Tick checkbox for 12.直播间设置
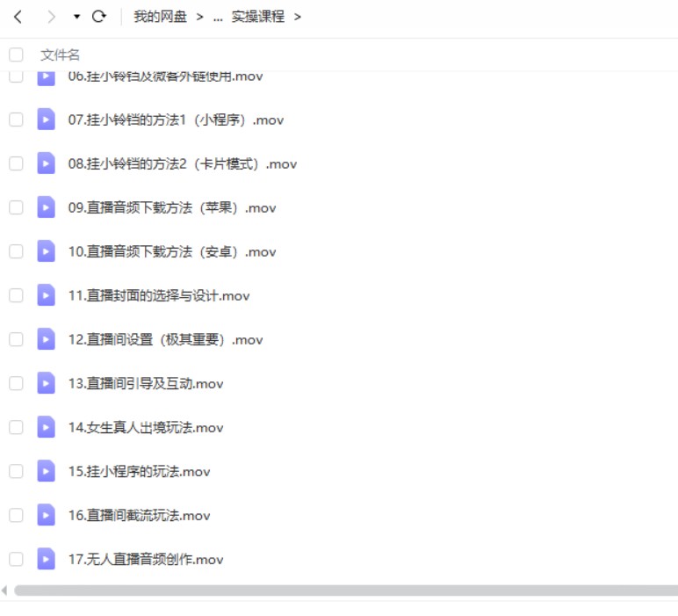The image size is (678, 616). click(x=16, y=339)
